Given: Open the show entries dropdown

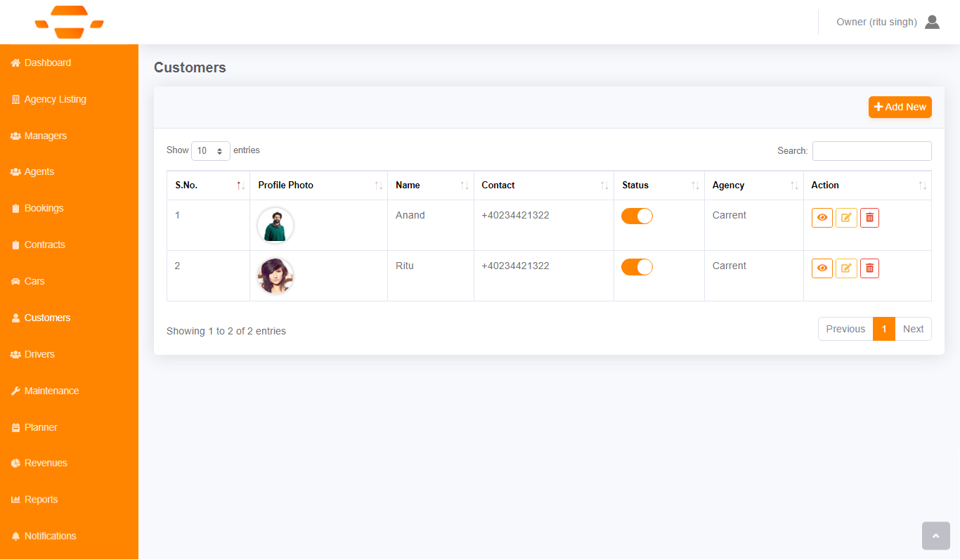Looking at the screenshot, I should [211, 151].
